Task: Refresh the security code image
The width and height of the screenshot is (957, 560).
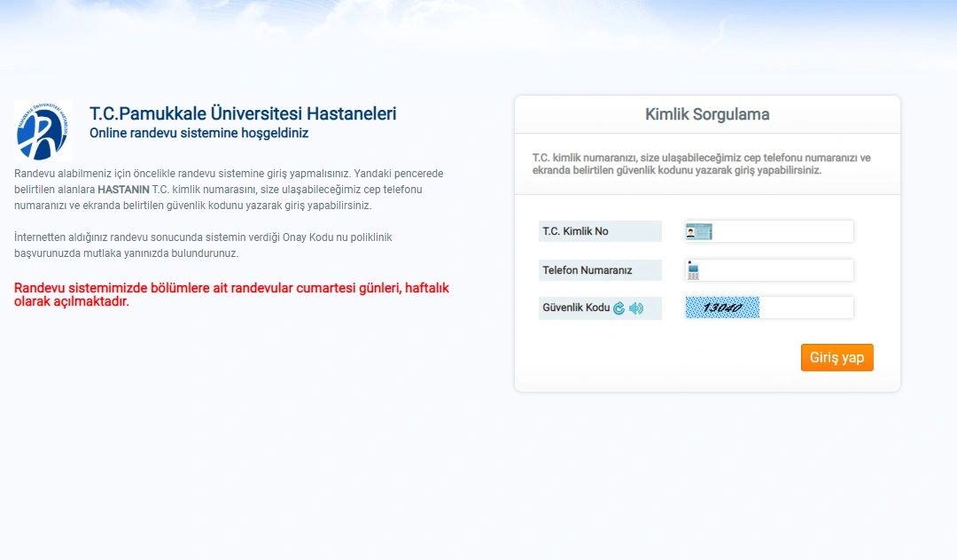Action: click(x=619, y=308)
